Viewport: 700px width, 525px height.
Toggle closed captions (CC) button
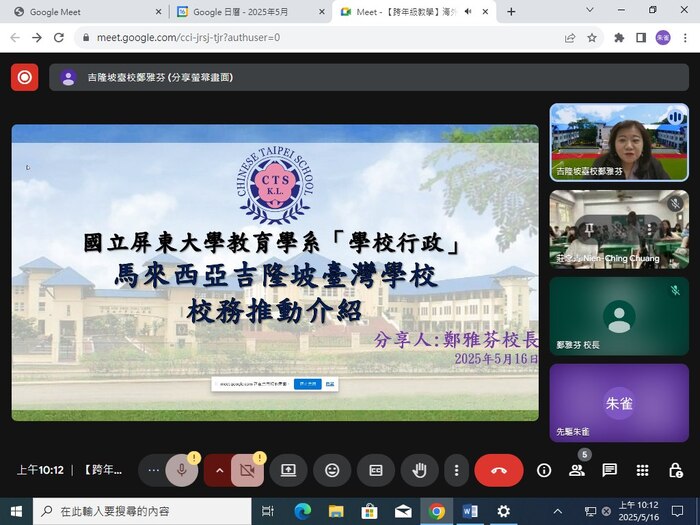point(376,470)
